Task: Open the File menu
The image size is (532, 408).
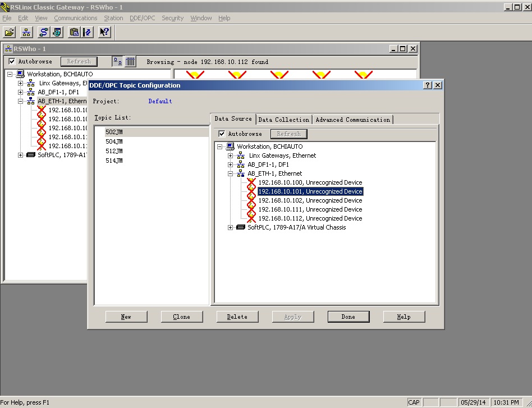Action: (7, 18)
